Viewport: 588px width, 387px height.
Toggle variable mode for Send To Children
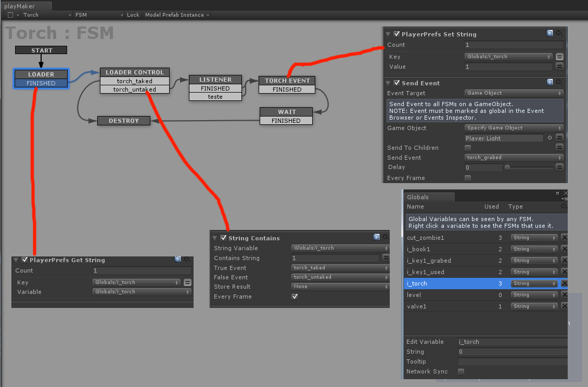[x=559, y=147]
